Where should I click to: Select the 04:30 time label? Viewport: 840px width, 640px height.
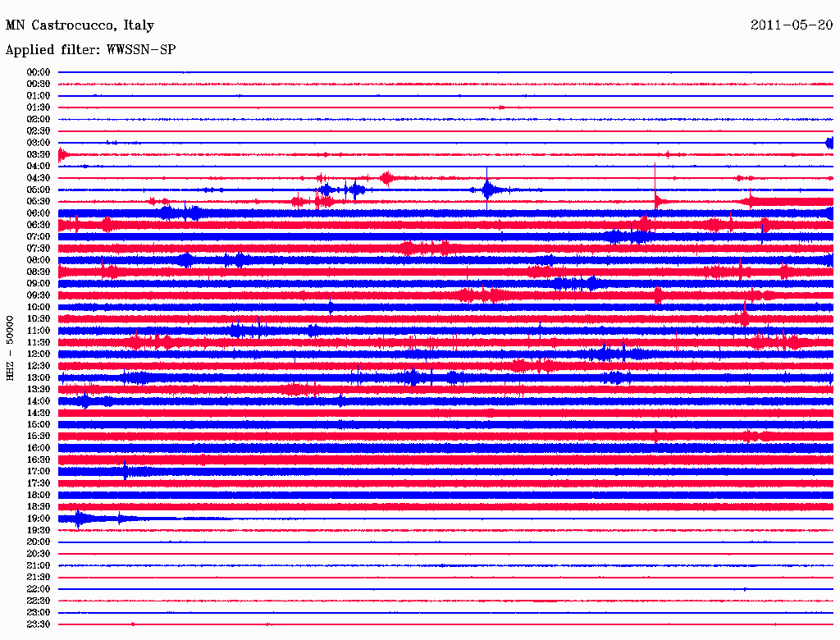(38, 178)
